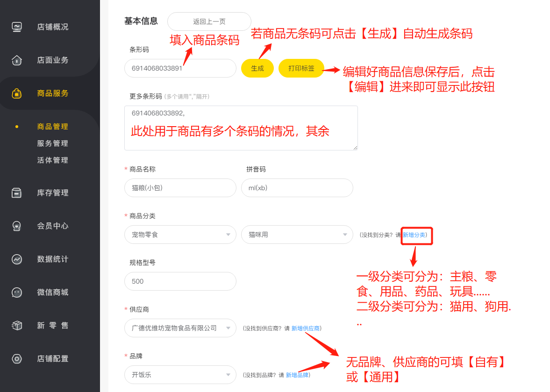
Task: Open 店铺概况 monitor icon in sidebar
Action: pos(16,27)
